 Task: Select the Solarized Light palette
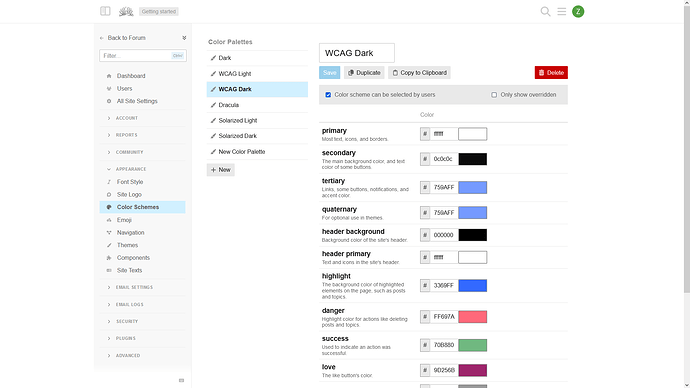[257, 121]
